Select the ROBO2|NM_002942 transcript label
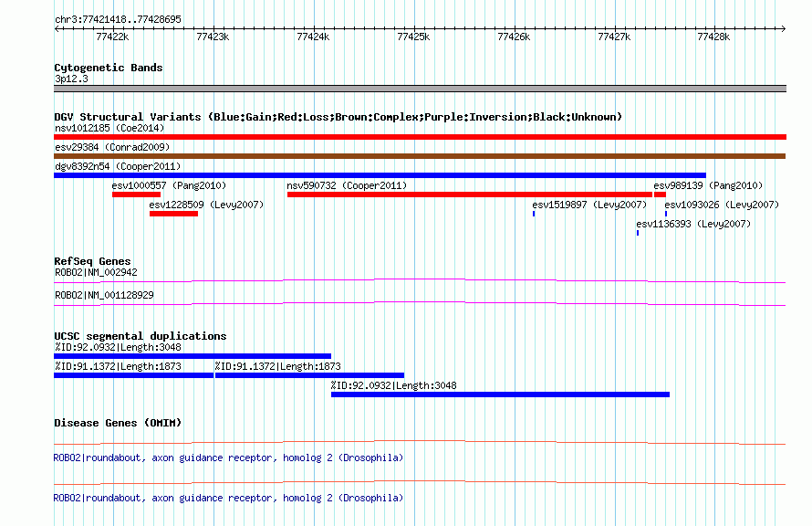Image resolution: width=812 pixels, height=526 pixels. [x=97, y=272]
